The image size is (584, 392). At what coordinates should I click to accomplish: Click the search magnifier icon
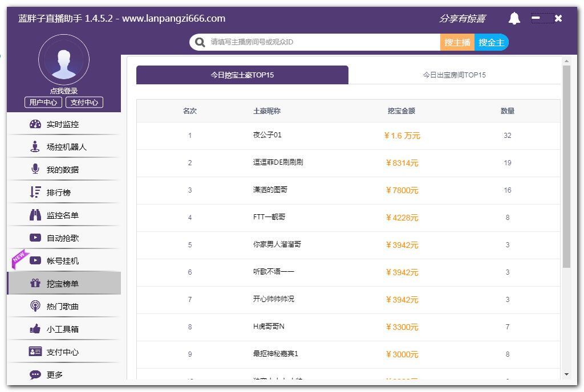(199, 42)
